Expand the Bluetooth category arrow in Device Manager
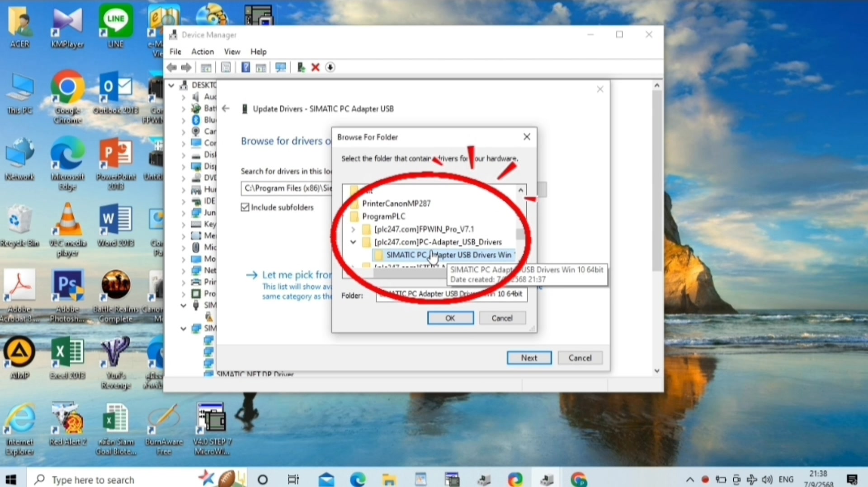 pos(183,120)
